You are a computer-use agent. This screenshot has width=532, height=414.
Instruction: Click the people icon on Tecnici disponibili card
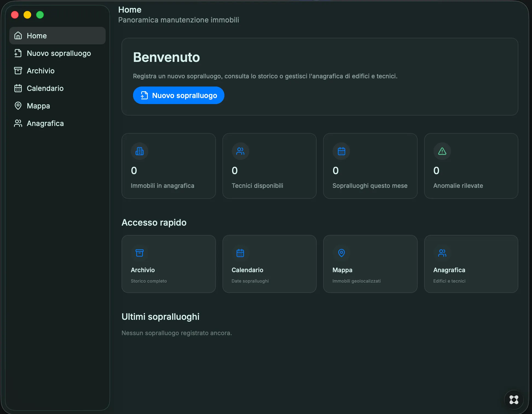[x=240, y=151]
